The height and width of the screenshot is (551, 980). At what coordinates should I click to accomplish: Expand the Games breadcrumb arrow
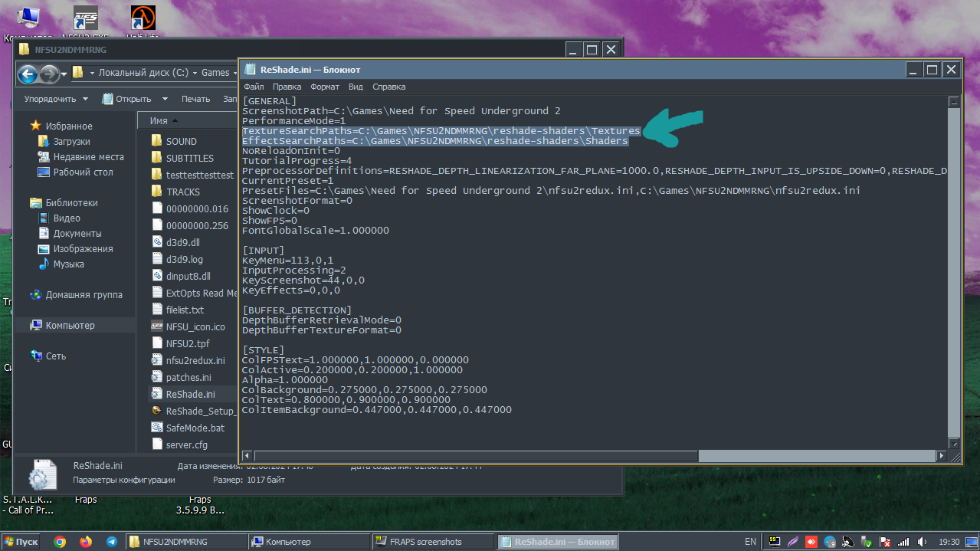coord(234,73)
